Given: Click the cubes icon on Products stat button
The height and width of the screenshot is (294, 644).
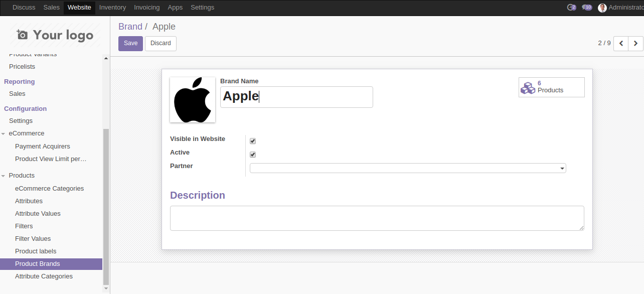Looking at the screenshot, I should click(528, 88).
